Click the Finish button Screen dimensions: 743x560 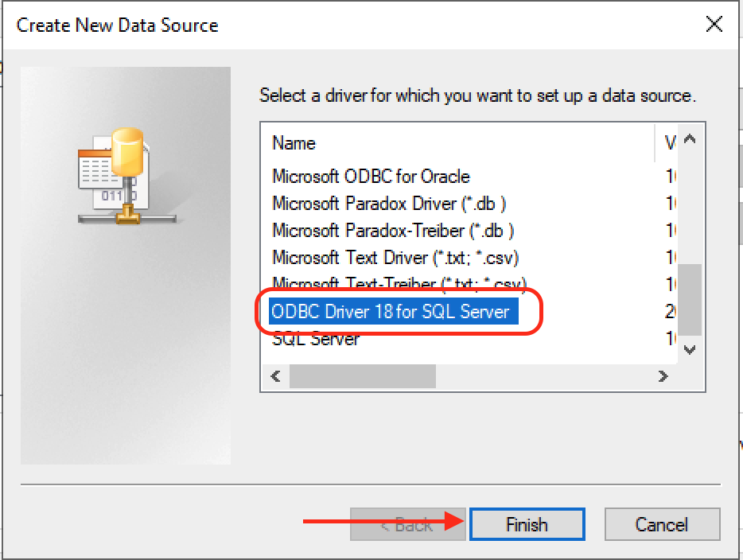[527, 524]
